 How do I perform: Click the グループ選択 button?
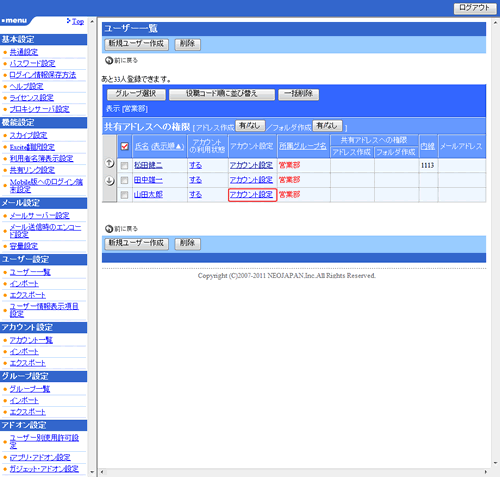tap(136, 94)
